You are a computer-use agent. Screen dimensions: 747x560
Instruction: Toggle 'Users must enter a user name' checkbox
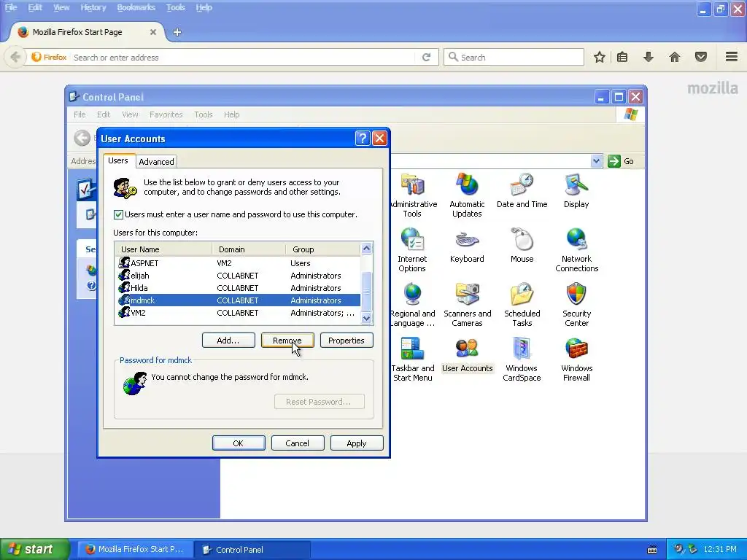pyautogui.click(x=118, y=215)
